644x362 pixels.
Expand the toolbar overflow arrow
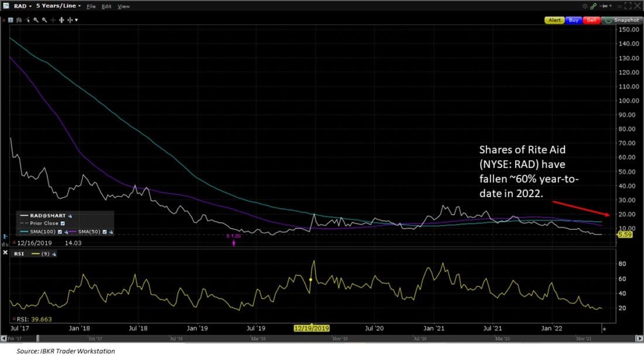[76, 20]
